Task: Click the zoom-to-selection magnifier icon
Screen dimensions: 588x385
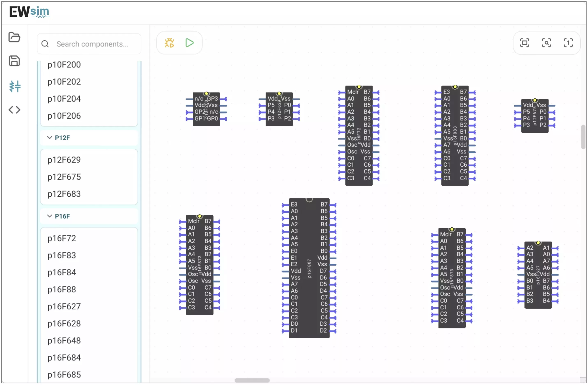Action: point(546,43)
